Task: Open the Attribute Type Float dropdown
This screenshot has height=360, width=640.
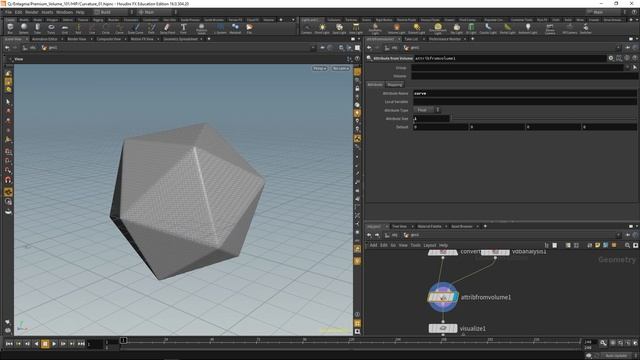Action: point(427,110)
